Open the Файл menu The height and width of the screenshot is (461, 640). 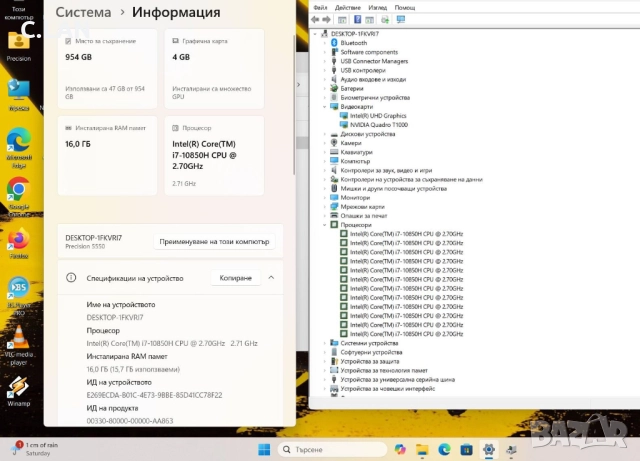point(320,7)
